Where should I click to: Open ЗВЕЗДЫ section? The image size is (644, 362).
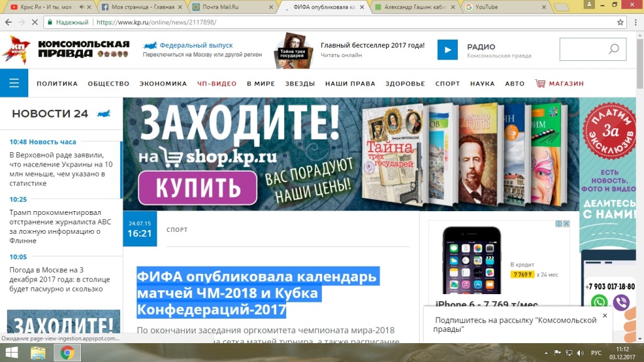300,84
